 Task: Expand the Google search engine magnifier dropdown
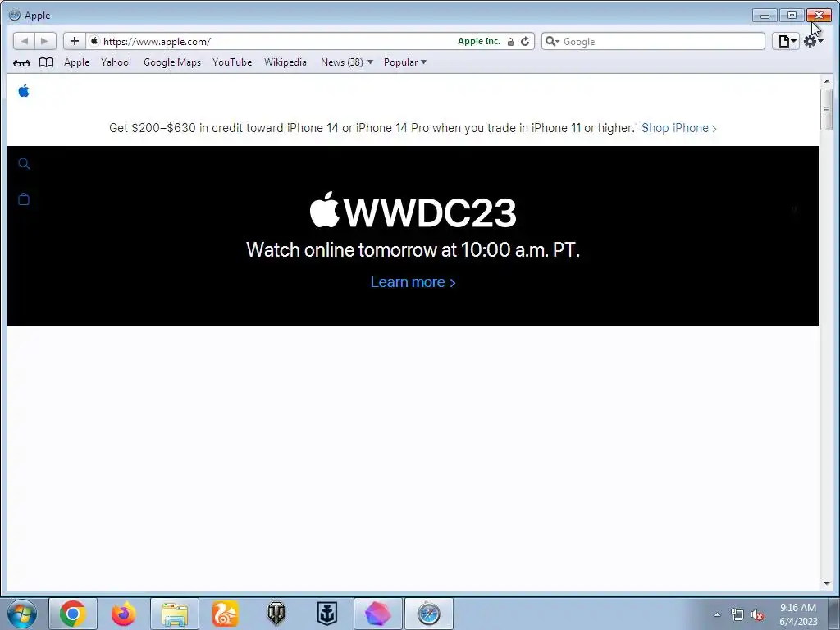pyautogui.click(x=552, y=41)
